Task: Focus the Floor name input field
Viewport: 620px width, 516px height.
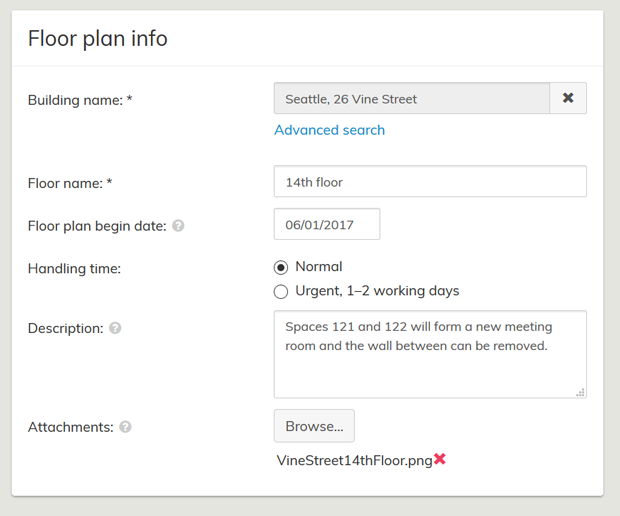Action: (430, 182)
